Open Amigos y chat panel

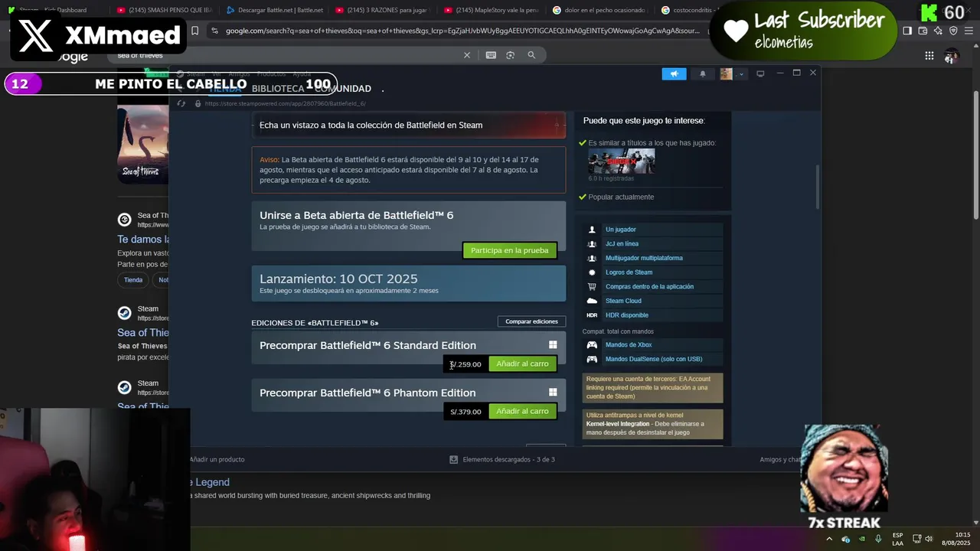779,459
